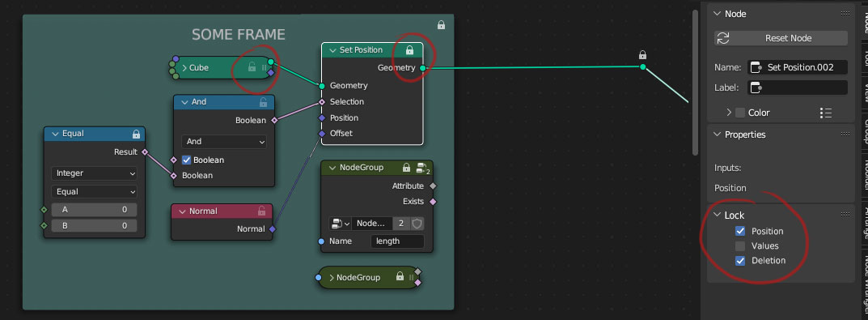This screenshot has height=320, width=868.
Task: Click the node group user count 2
Action: click(401, 224)
